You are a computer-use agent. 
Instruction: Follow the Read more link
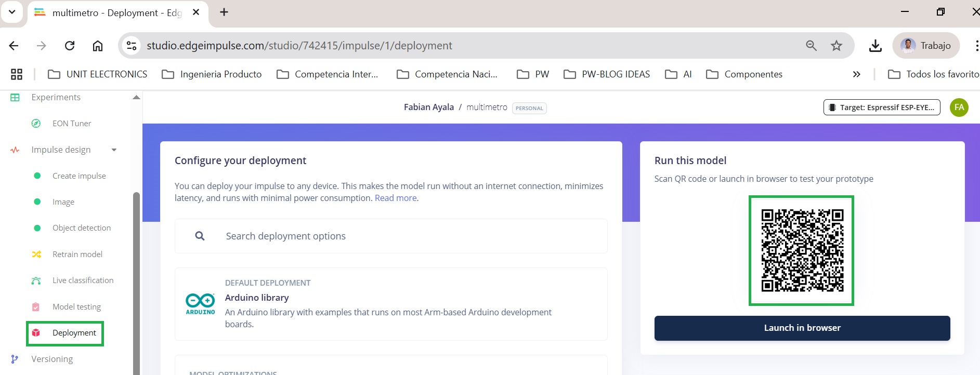396,198
